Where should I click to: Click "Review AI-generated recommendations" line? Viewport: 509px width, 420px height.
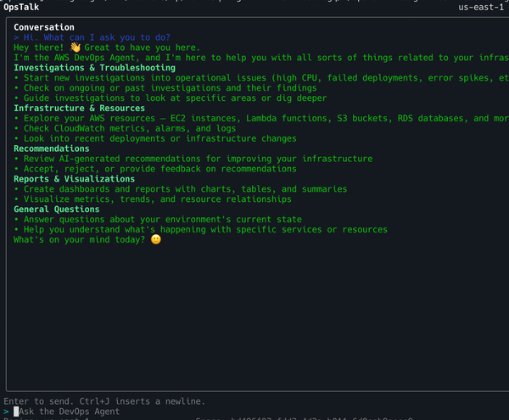(193, 159)
